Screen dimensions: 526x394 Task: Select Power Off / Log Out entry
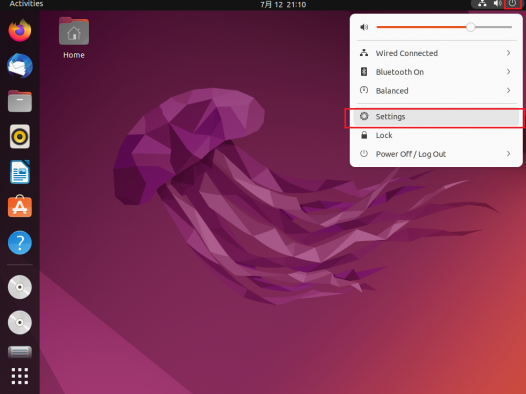tap(436, 154)
